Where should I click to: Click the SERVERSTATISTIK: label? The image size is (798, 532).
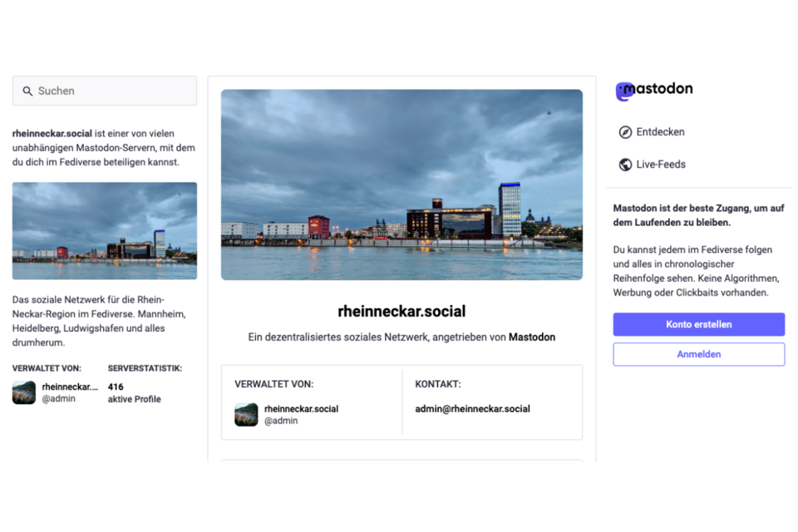[x=145, y=368]
